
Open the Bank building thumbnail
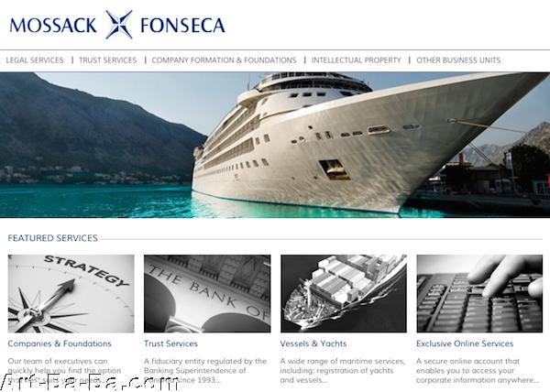click(x=207, y=294)
